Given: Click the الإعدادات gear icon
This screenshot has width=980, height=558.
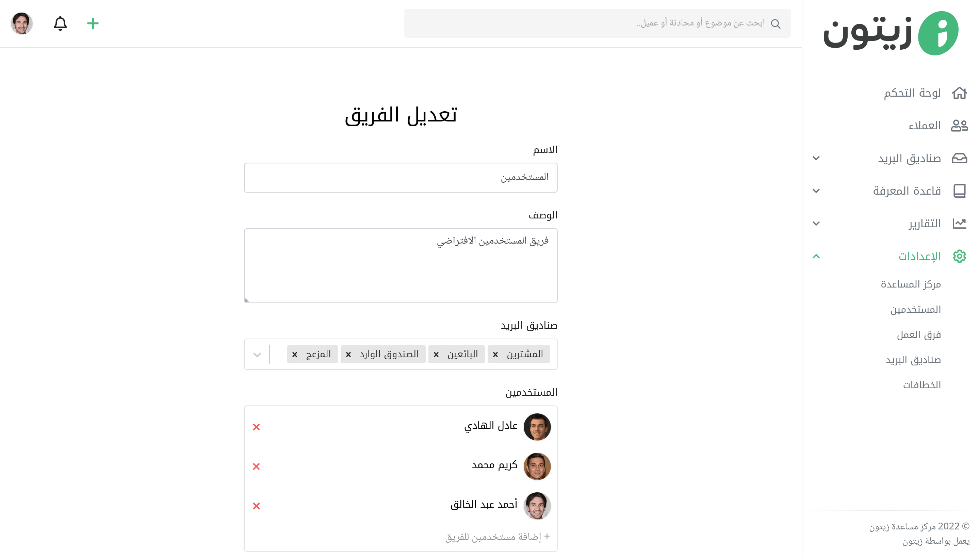Looking at the screenshot, I should pyautogui.click(x=959, y=256).
